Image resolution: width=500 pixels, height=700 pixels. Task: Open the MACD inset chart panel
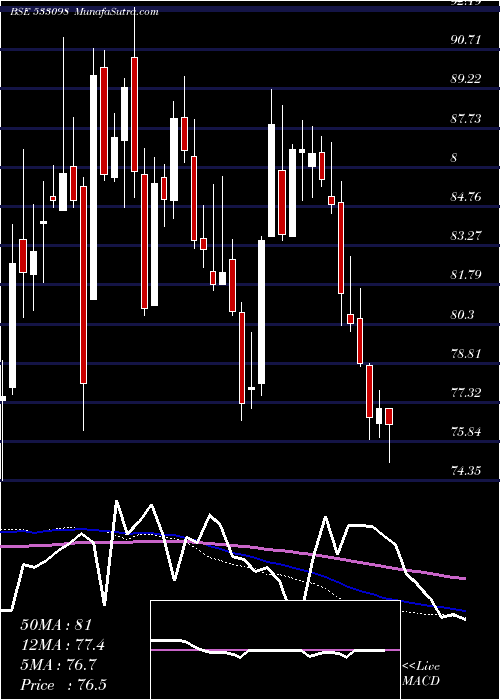pyautogui.click(x=275, y=650)
